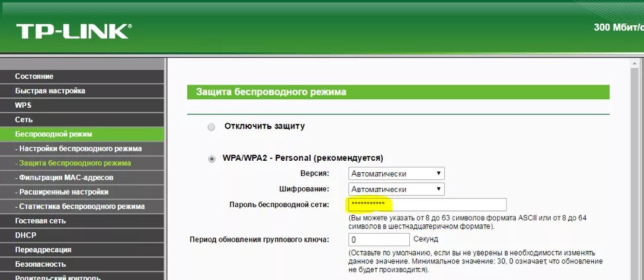644x280 pixels.
Task: Click the Пароль беспроводной сети label
Action: click(x=279, y=205)
